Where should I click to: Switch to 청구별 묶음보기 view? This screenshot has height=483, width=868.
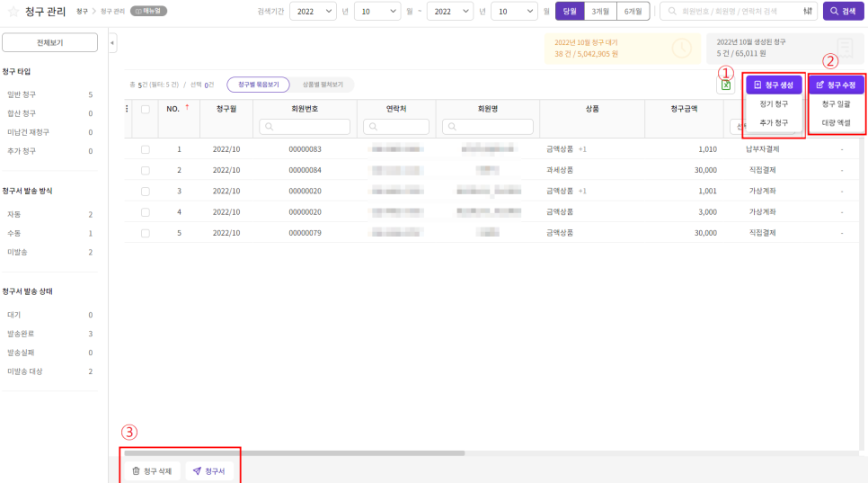pos(258,85)
